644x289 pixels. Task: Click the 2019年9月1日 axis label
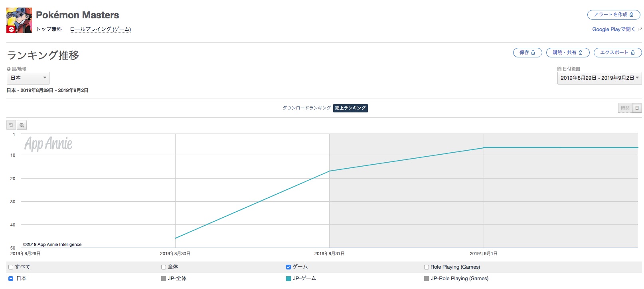484,254
